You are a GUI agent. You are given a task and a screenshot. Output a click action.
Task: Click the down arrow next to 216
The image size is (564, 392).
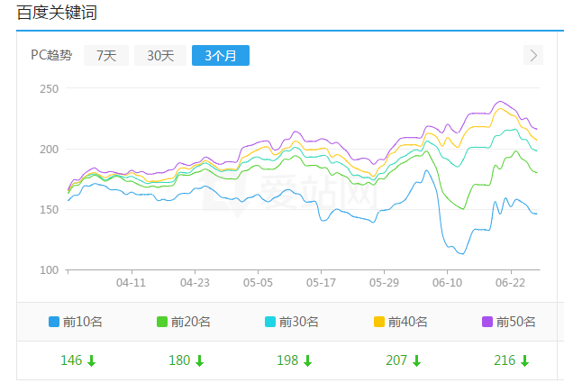[x=524, y=360]
